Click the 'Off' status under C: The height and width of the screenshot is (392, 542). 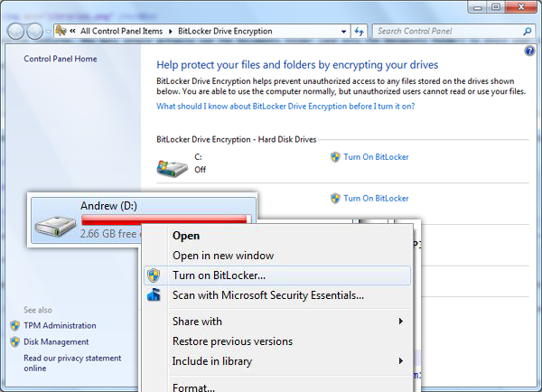point(200,170)
